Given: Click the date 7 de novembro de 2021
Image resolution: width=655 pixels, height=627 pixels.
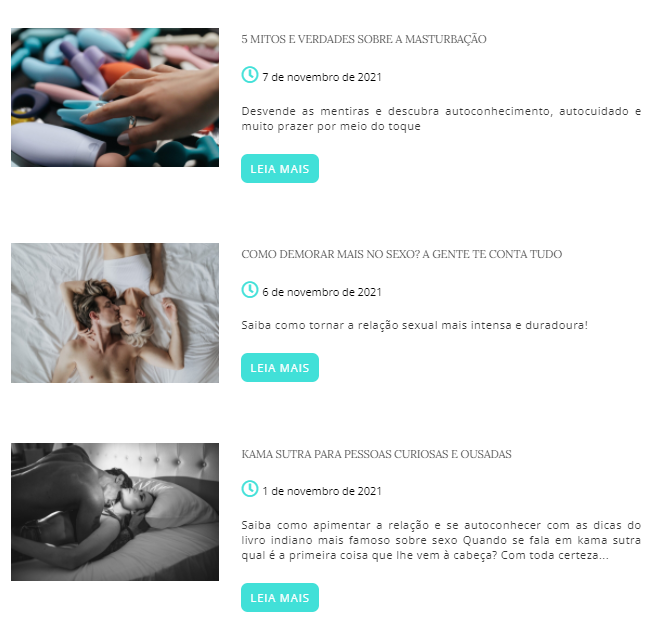Looking at the screenshot, I should [x=322, y=77].
